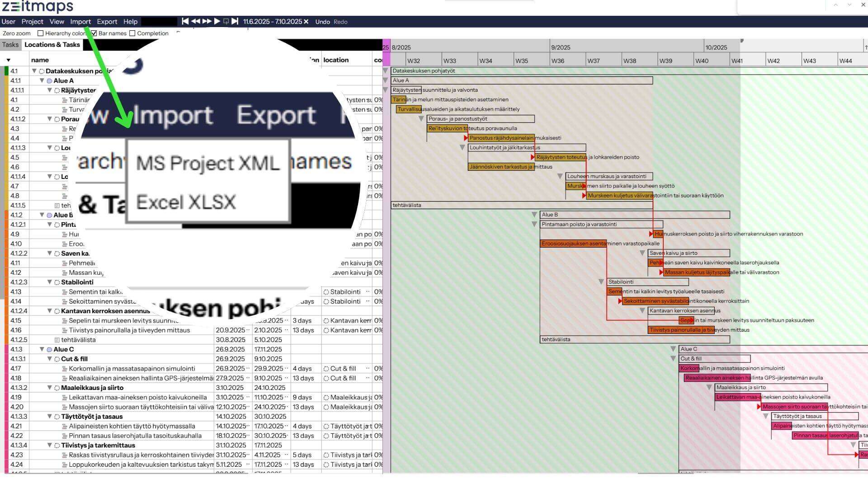Click task icon for Tiivistys painorullalla row
This screenshot has width=868, height=488.
pyautogui.click(x=65, y=330)
